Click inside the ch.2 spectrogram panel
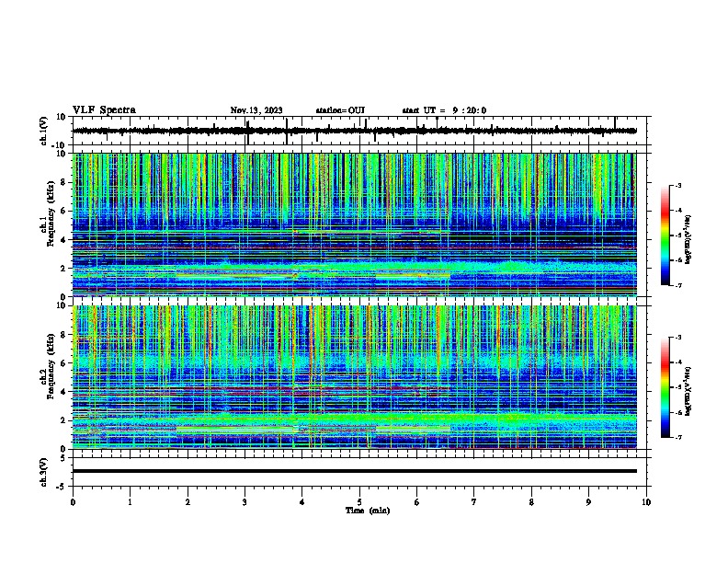Image resolution: width=728 pixels, height=563 pixels. pos(354,377)
